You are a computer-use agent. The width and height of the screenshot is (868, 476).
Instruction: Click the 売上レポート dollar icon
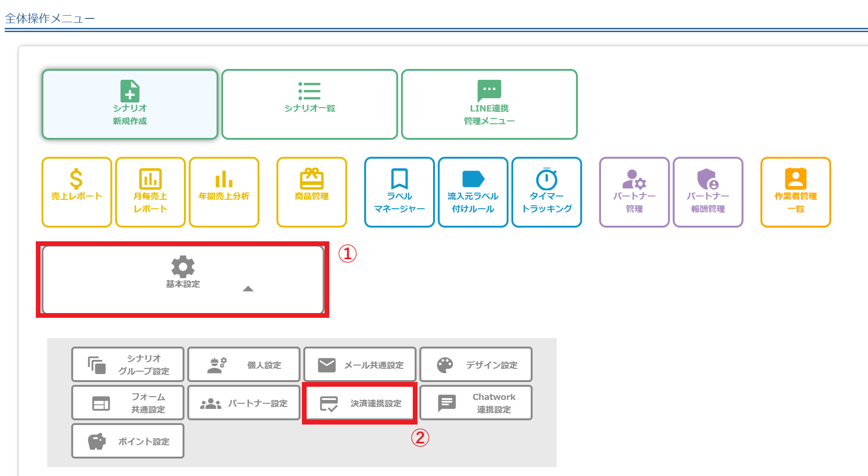click(x=76, y=179)
